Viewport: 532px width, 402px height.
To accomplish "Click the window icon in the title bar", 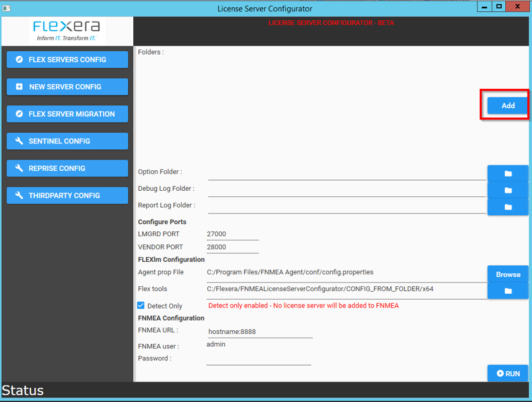I will [6, 8].
